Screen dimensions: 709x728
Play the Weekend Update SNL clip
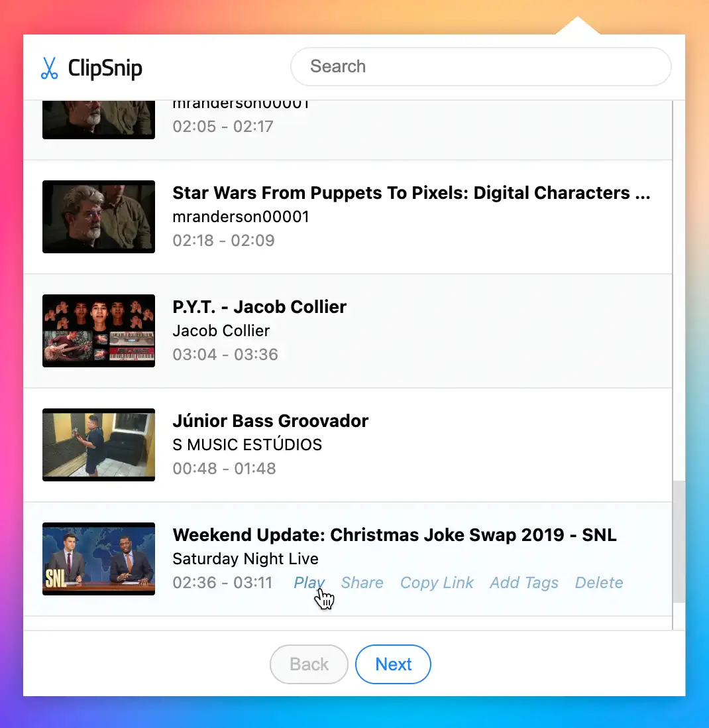coord(309,582)
